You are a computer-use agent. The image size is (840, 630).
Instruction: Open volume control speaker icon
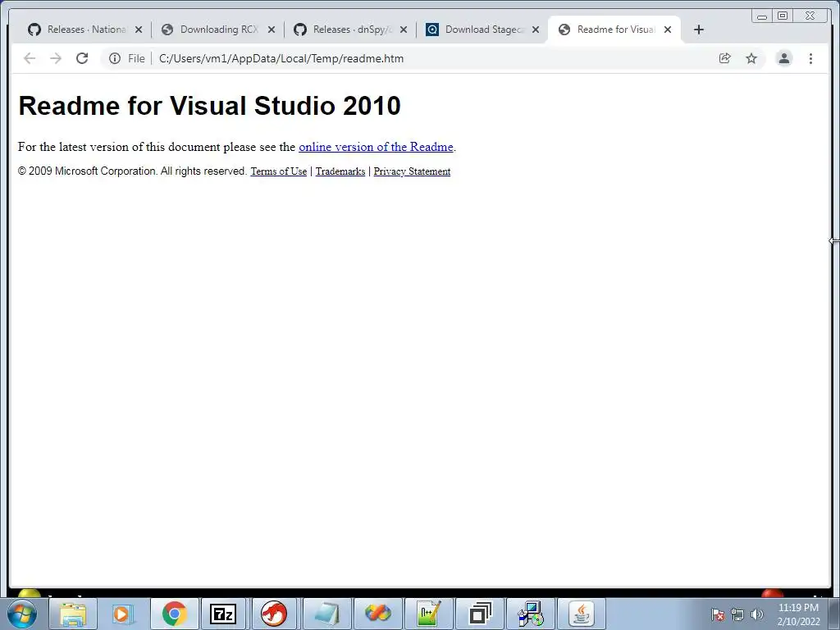[757, 614]
